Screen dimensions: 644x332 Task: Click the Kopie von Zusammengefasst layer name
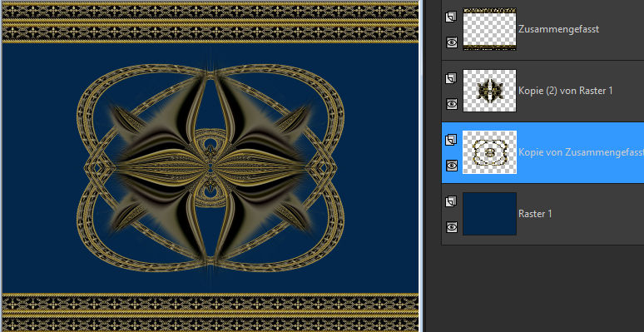(x=581, y=152)
